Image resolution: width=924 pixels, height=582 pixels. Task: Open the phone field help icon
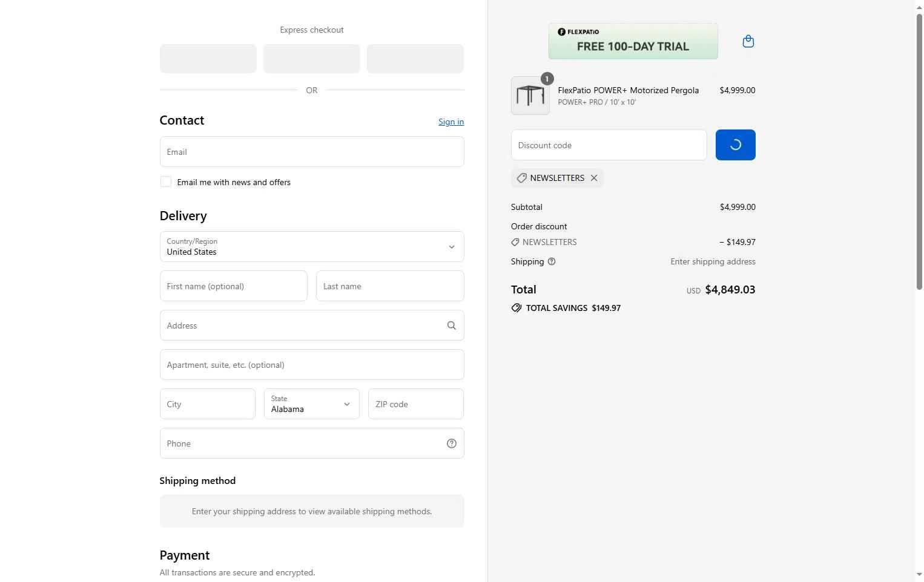click(x=452, y=443)
